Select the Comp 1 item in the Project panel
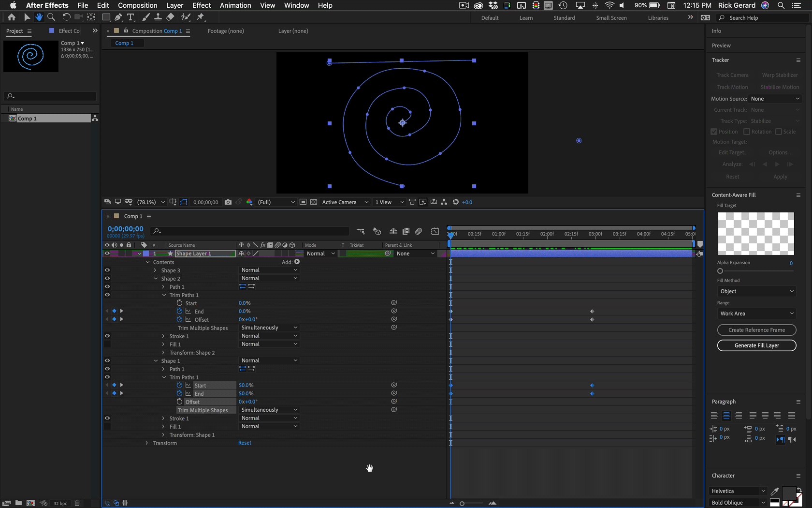 28,118
